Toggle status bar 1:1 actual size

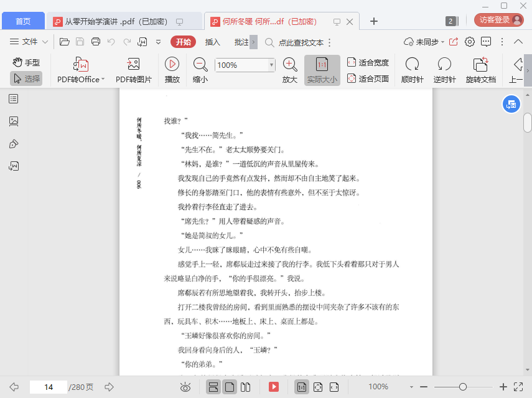(302, 387)
